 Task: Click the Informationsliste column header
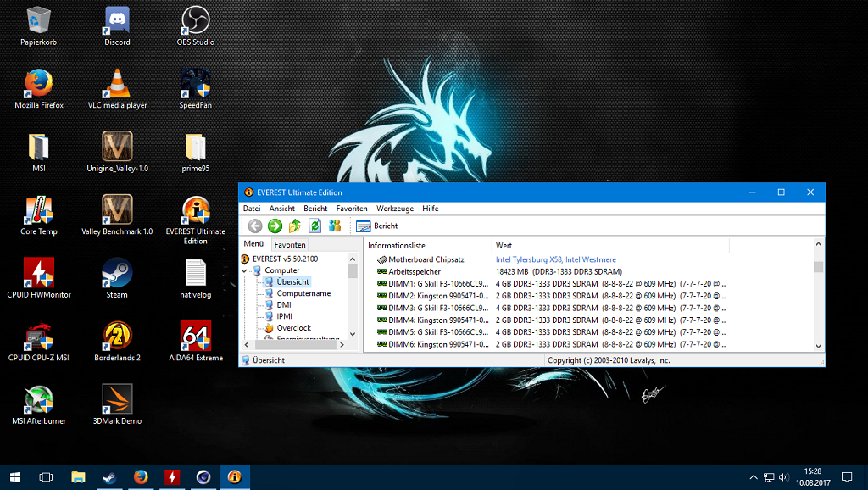point(427,245)
